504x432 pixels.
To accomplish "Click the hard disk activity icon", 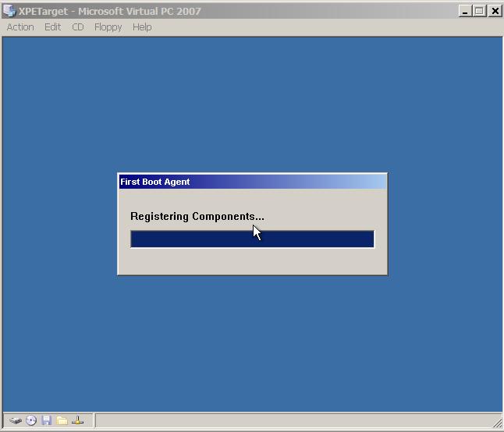I will 15,420.
